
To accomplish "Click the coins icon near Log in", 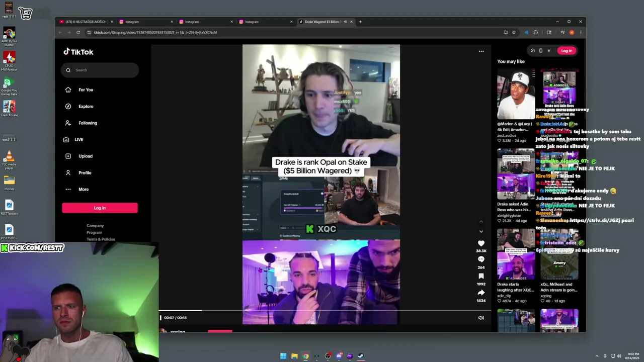I will [533, 50].
